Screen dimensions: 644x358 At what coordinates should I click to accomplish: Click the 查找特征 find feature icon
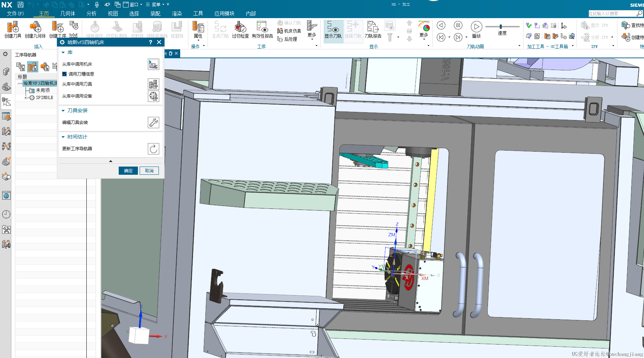click(x=626, y=25)
